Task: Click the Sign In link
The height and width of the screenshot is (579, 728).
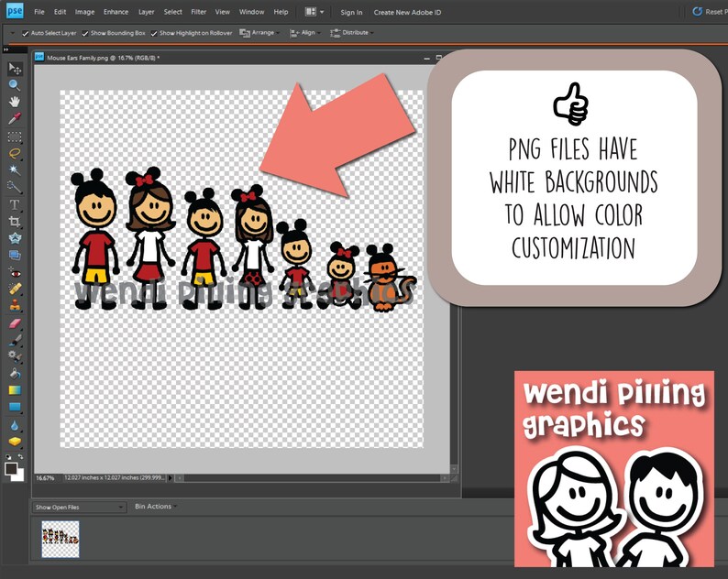Action: 351,13
